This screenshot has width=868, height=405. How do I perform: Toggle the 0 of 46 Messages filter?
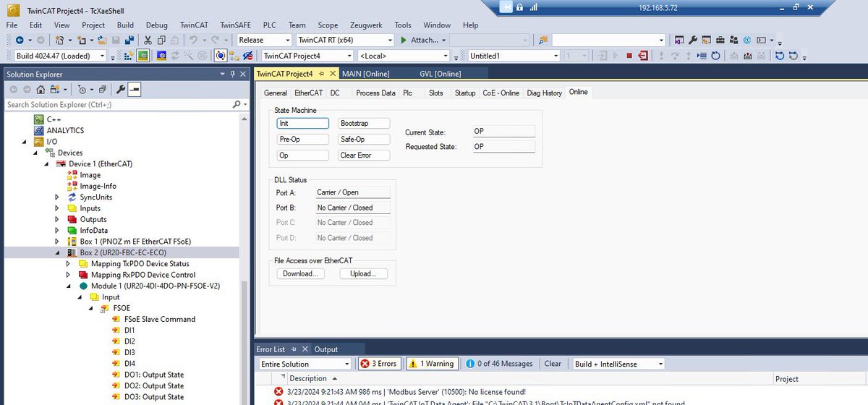click(500, 364)
